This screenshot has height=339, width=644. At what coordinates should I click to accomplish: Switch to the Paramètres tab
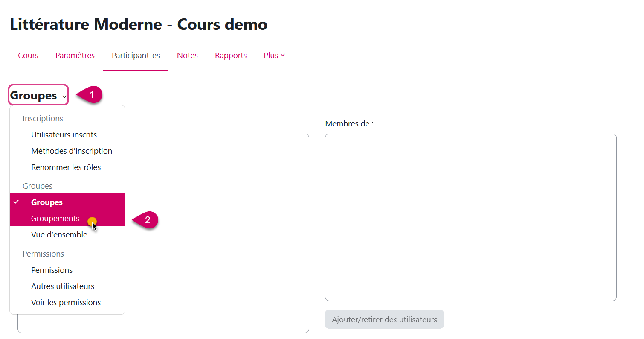pos(75,56)
